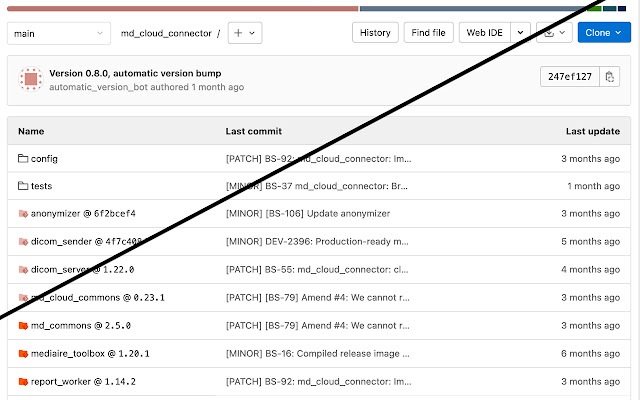Click the mediaire_toolbox submodule icon
Screen dimensions: 640x400
23,353
